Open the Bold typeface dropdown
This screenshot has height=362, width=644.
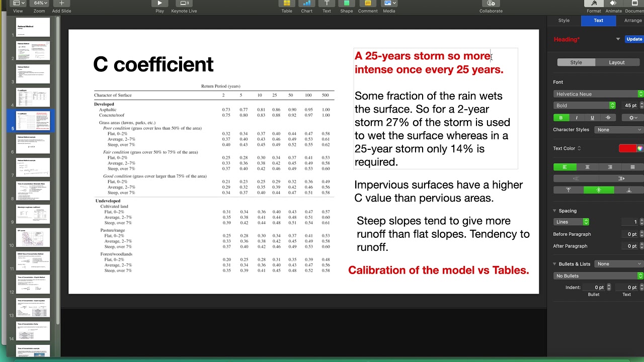click(584, 106)
